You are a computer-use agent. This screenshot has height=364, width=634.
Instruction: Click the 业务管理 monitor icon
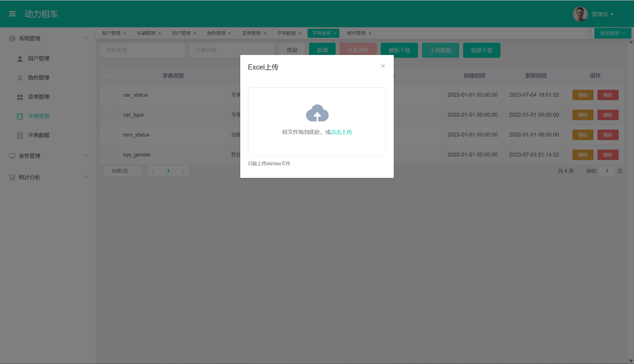pyautogui.click(x=12, y=156)
